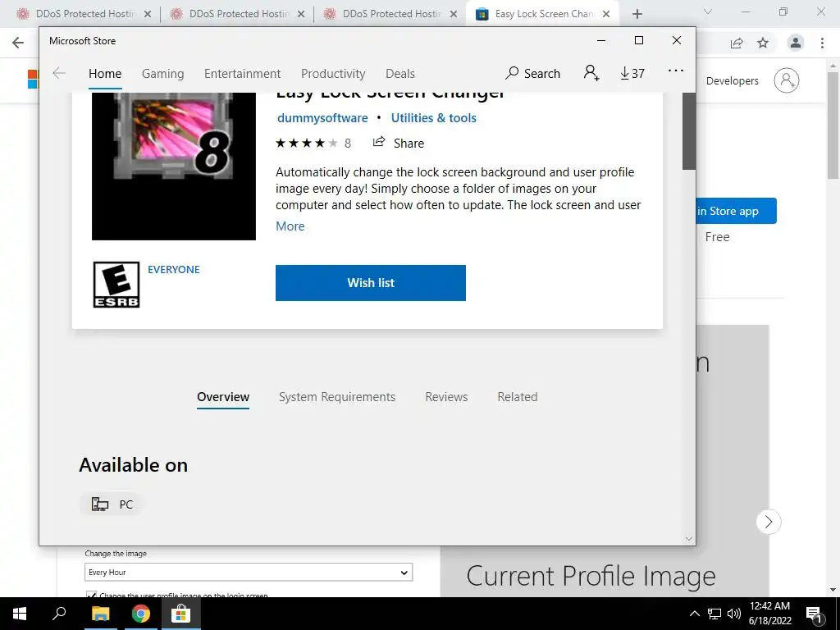Image resolution: width=840 pixels, height=630 pixels.
Task: Click the PC availability chip
Action: coord(112,504)
